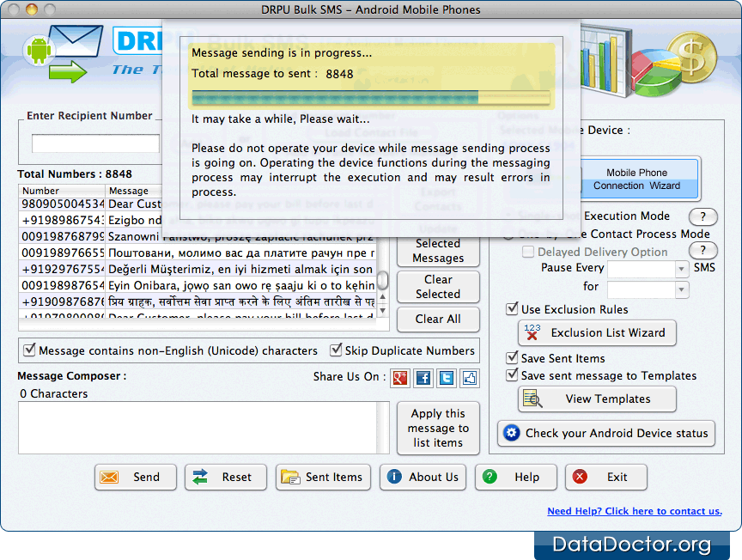
Task: Click the message list scrollbar thumb
Action: tap(383, 280)
